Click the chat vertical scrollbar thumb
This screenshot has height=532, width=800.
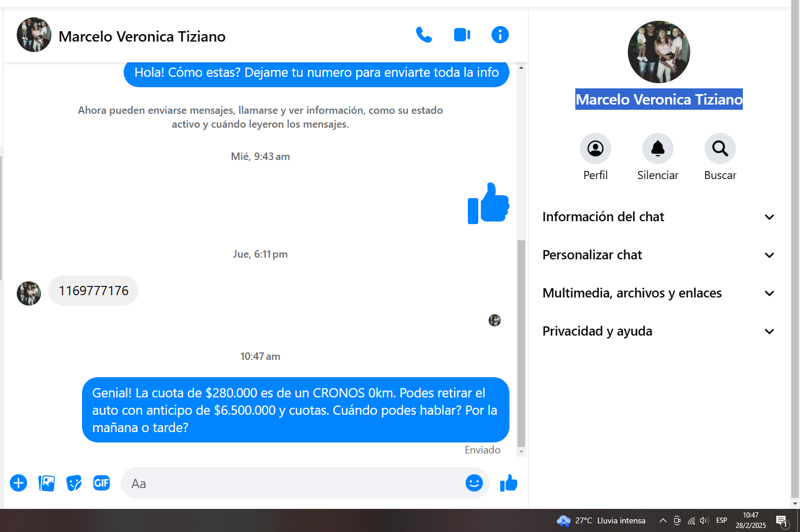click(521, 344)
